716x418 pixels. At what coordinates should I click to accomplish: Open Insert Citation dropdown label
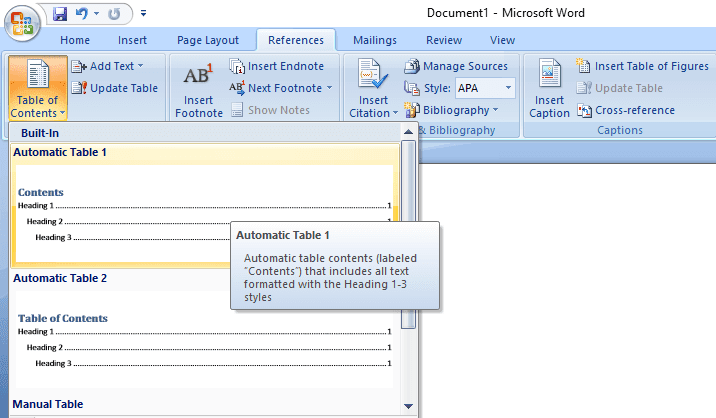(373, 106)
